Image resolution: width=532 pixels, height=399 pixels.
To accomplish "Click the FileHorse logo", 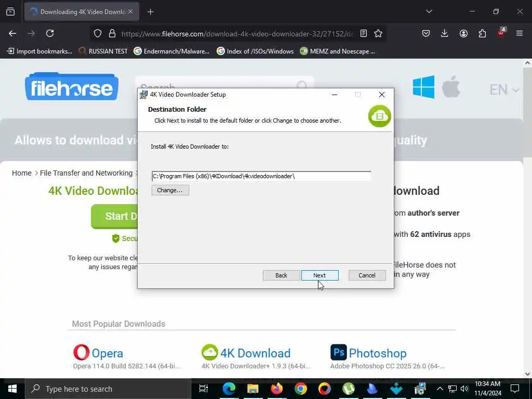I will (72, 86).
